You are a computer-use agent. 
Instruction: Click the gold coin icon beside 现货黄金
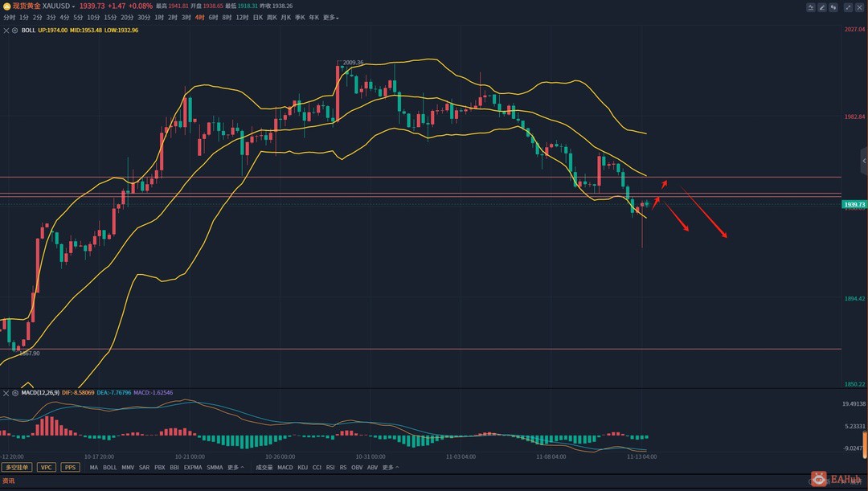tap(6, 6)
